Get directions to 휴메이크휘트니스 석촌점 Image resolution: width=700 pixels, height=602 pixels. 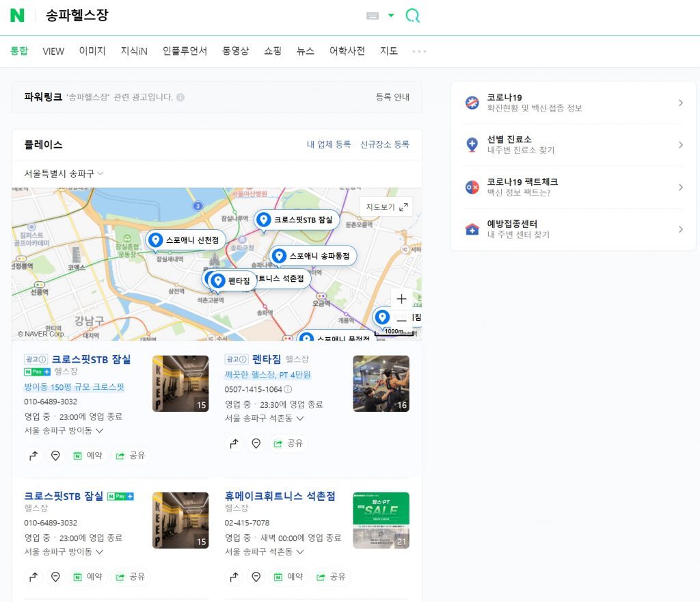point(234,577)
